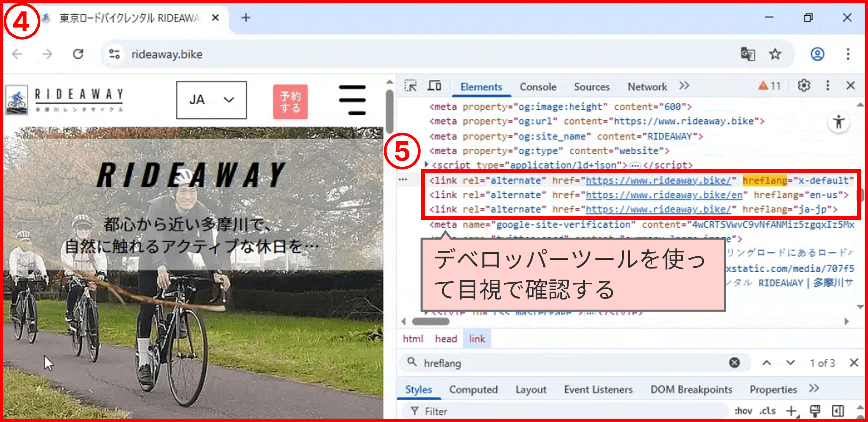The height and width of the screenshot is (422, 868).
Task: Open the brush icon for computed styles
Action: [x=815, y=411]
